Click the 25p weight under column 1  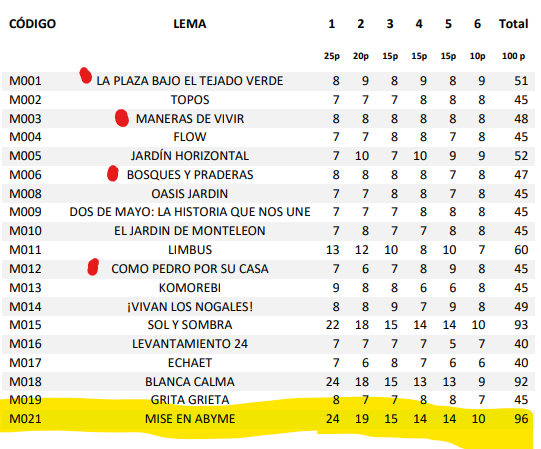(x=332, y=56)
